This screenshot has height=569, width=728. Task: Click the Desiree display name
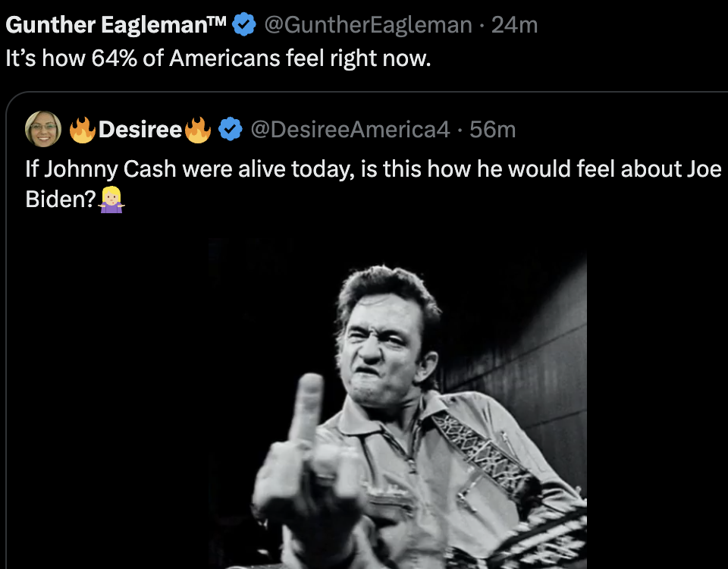(x=140, y=130)
